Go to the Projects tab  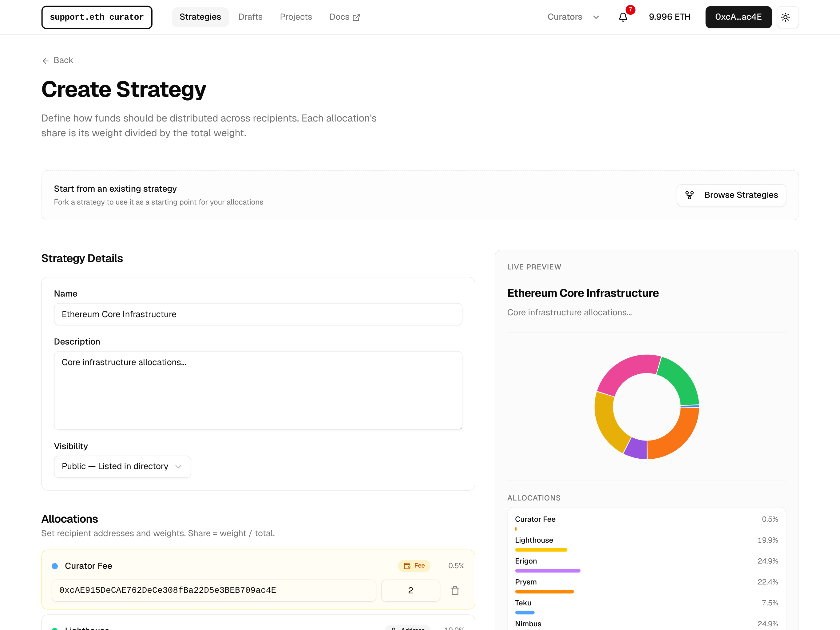(296, 17)
